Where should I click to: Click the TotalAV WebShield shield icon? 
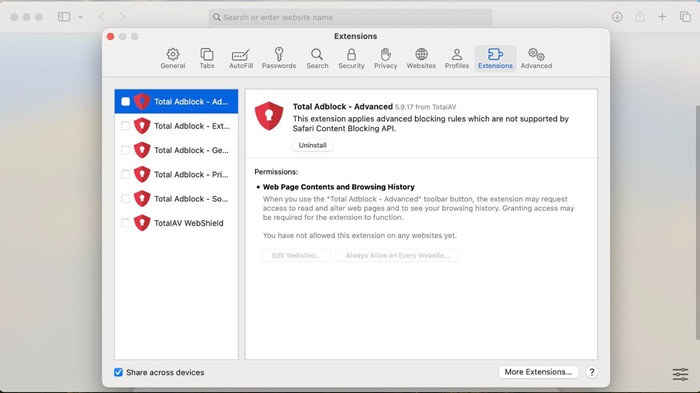pos(142,223)
